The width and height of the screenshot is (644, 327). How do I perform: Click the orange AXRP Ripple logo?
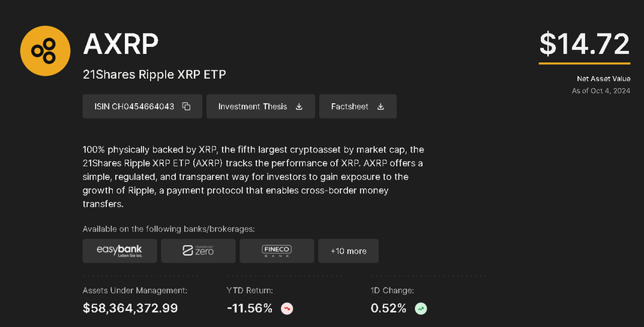(45, 51)
